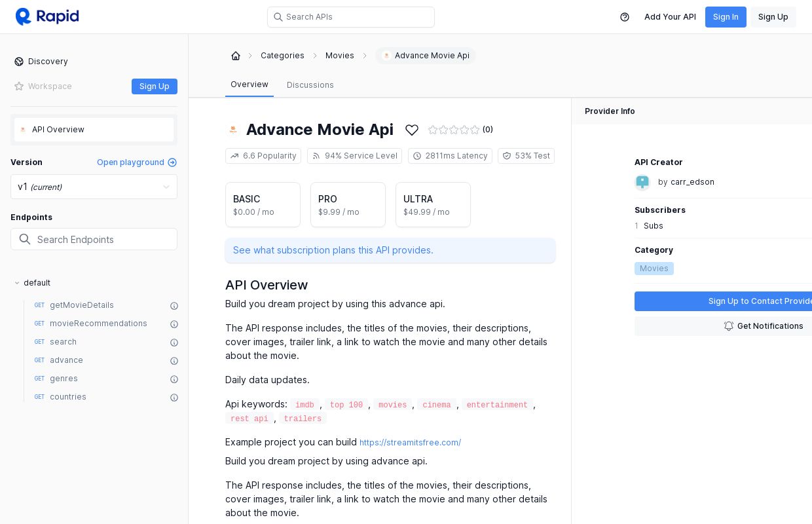Viewport: 812px width, 524px height.
Task: Click Get Notifications button
Action: tap(723, 326)
